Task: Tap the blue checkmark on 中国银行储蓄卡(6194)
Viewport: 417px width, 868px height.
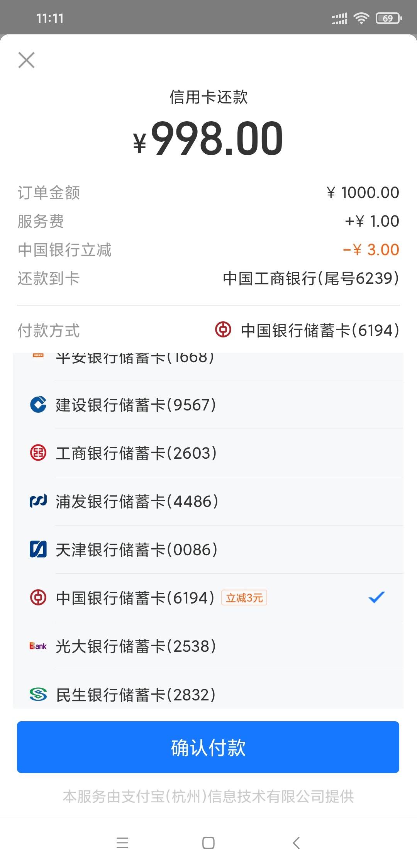Action: (x=376, y=597)
